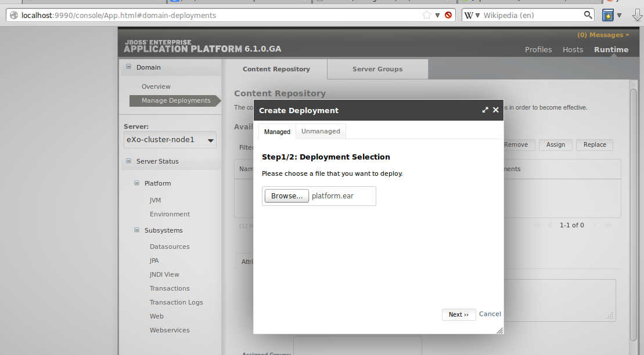Click the Browse... file button
The width and height of the screenshot is (644, 355).
click(x=287, y=196)
